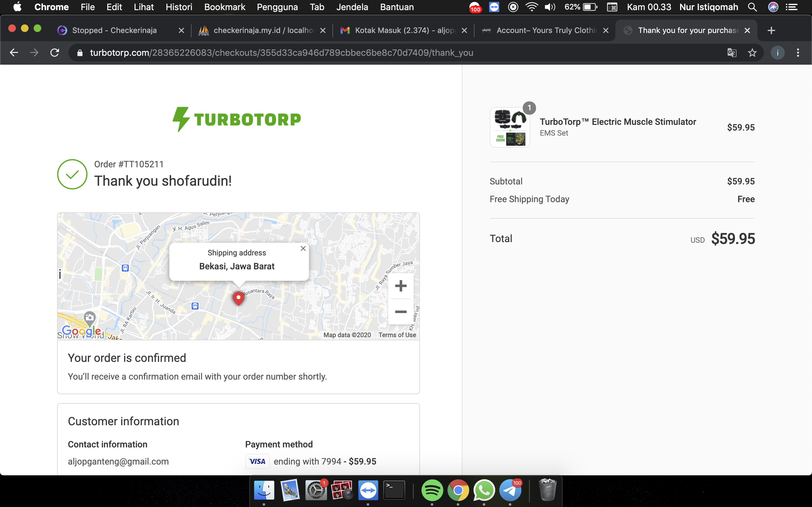Image resolution: width=812 pixels, height=507 pixels.
Task: Open Spotify from the dock
Action: pyautogui.click(x=432, y=490)
